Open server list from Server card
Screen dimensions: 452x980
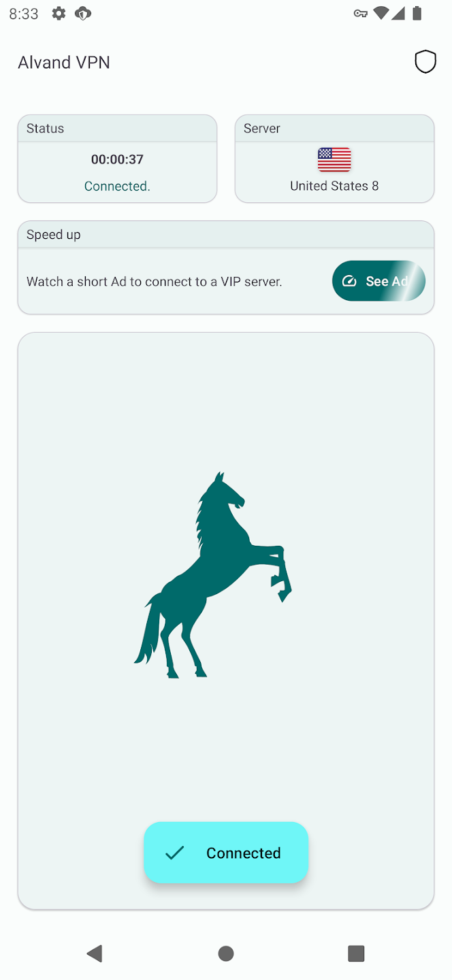334,159
